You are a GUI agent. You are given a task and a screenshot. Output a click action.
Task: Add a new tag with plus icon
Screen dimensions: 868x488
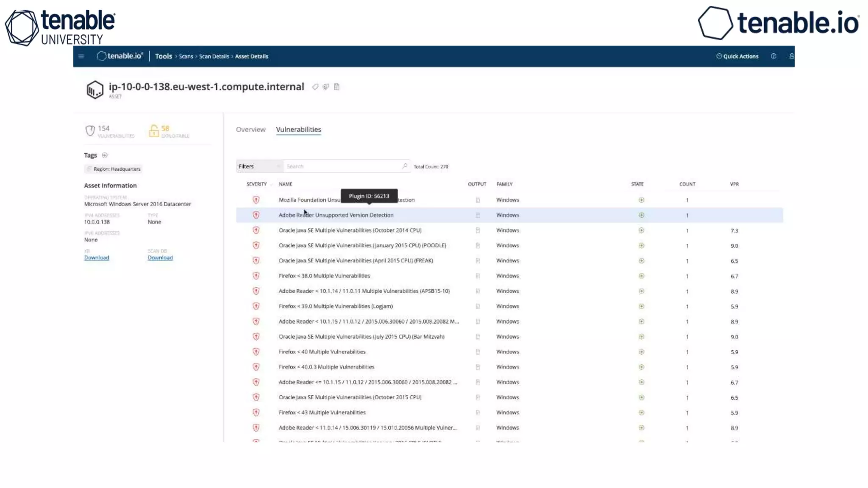[105, 155]
